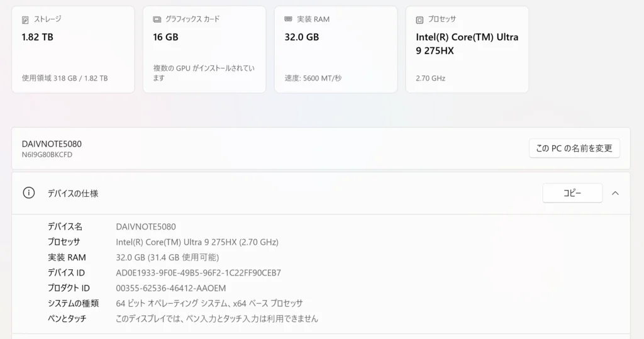Viewport: 644px width, 339px height.
Task: Click the processor chip icon
Action: [420, 19]
